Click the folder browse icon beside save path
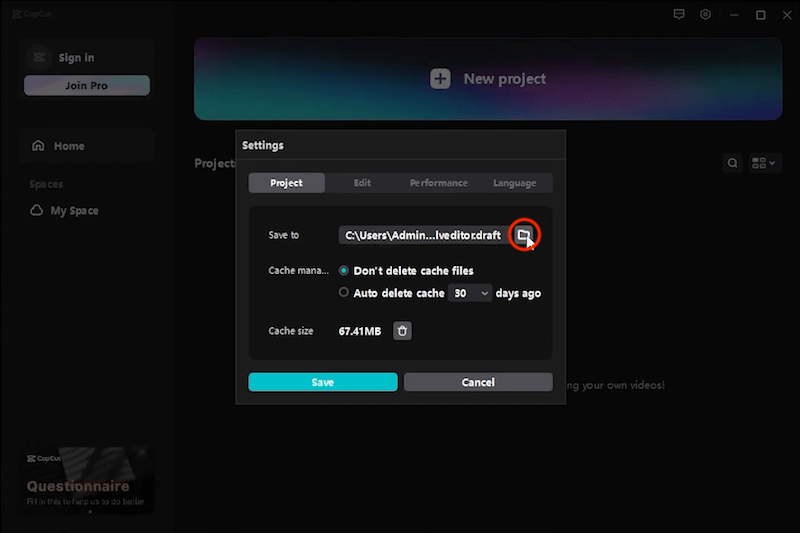800x533 pixels. pyautogui.click(x=523, y=235)
